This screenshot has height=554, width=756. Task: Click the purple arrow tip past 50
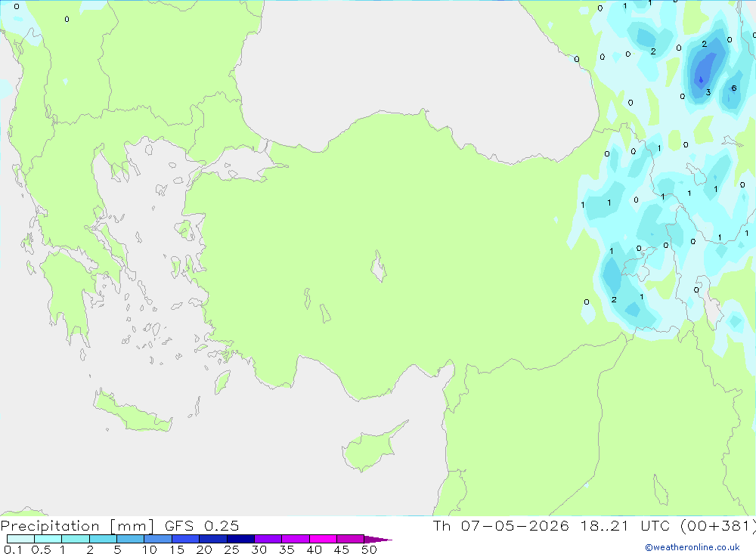click(378, 539)
